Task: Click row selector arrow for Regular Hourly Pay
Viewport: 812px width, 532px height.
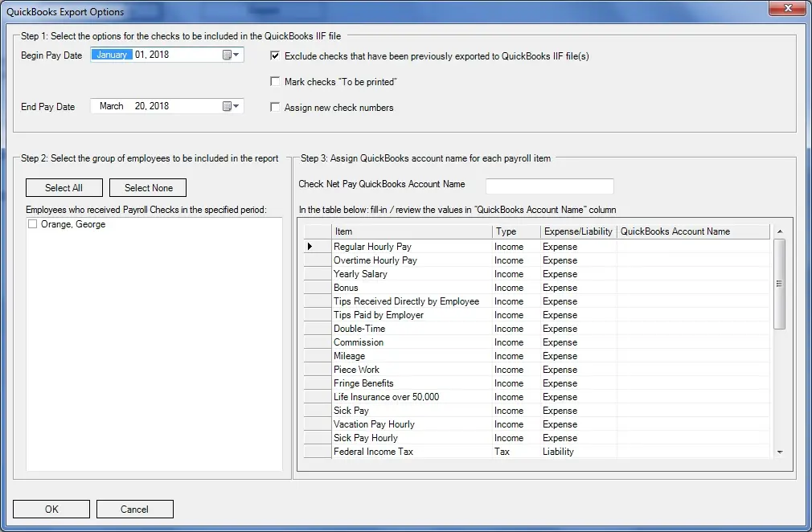Action: [310, 247]
